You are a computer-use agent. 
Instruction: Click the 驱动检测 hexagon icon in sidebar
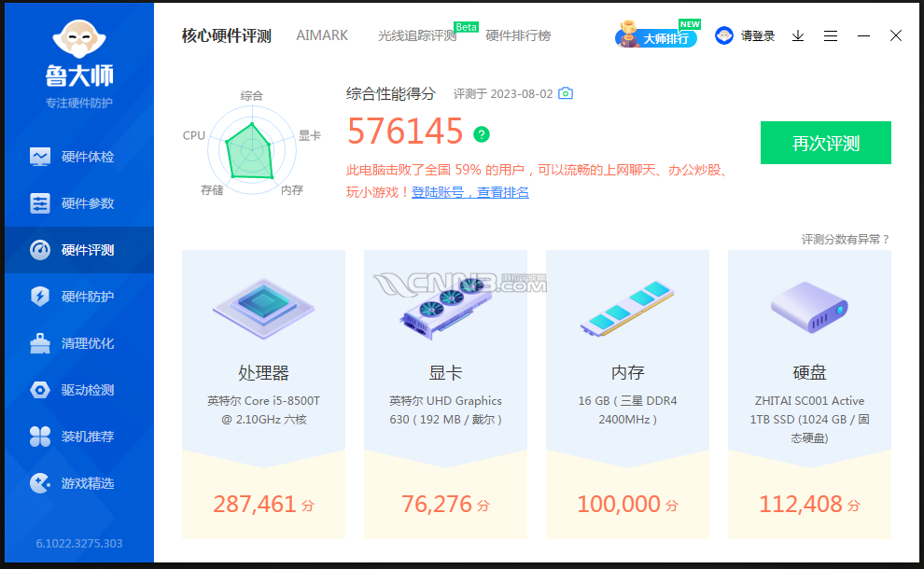coord(40,390)
